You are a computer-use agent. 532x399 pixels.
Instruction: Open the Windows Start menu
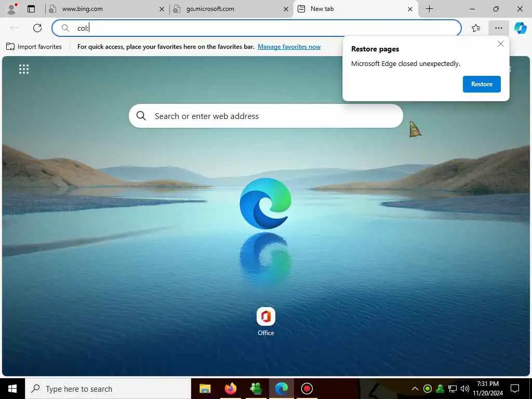(12, 389)
